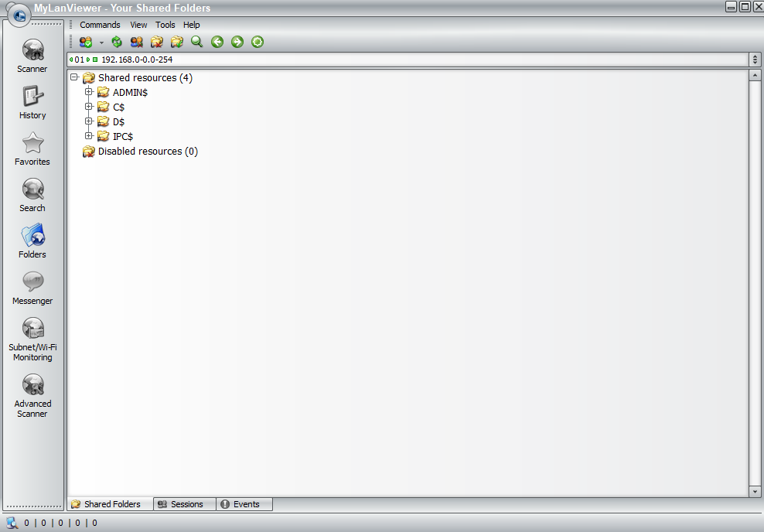Viewport: 764px width, 532px height.
Task: Click the tree scrollbar down arrow
Action: [755, 492]
